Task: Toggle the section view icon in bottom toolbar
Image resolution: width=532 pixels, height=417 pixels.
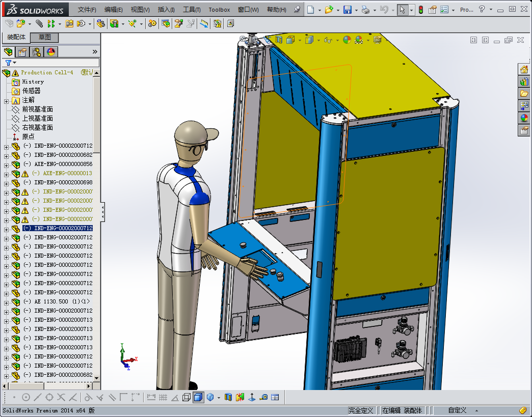Action: (x=228, y=397)
